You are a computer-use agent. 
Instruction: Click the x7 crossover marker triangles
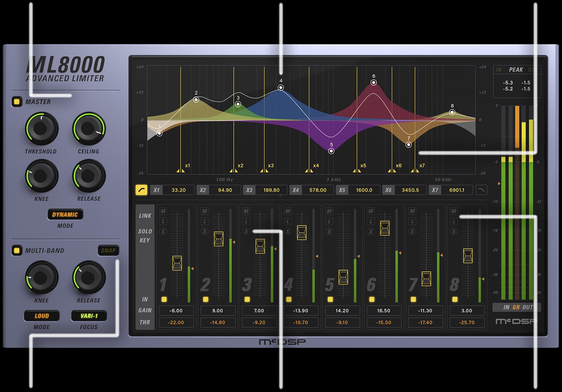click(x=415, y=171)
